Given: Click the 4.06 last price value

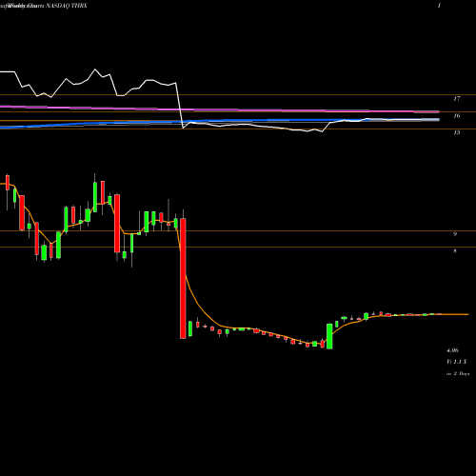Looking at the screenshot, I should [452, 350].
